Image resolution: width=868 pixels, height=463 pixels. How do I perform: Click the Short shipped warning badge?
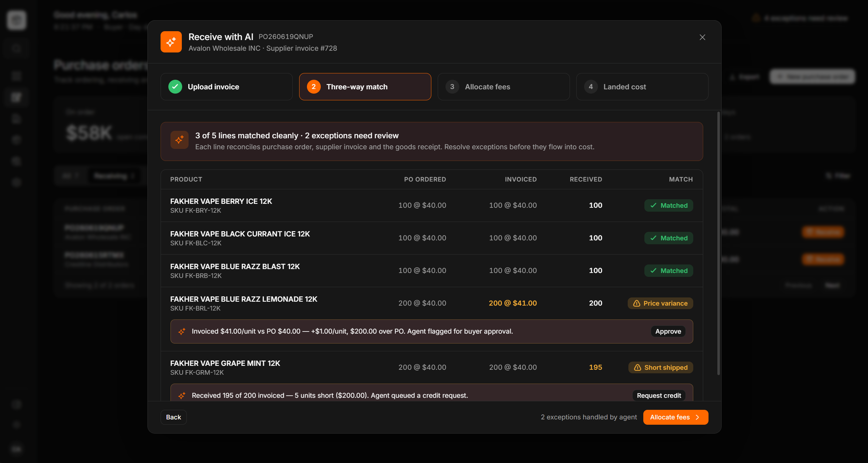click(x=661, y=368)
